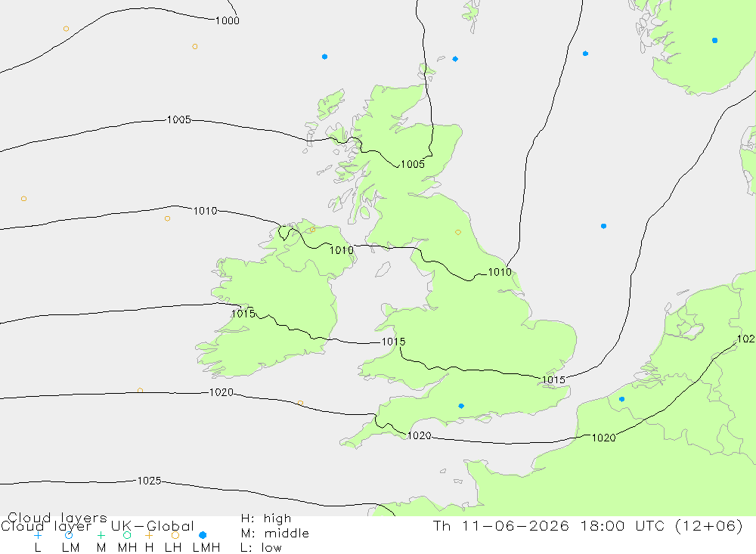The width and height of the screenshot is (756, 554).
Task: Click the green M plus legend symbol
Action: [101, 535]
